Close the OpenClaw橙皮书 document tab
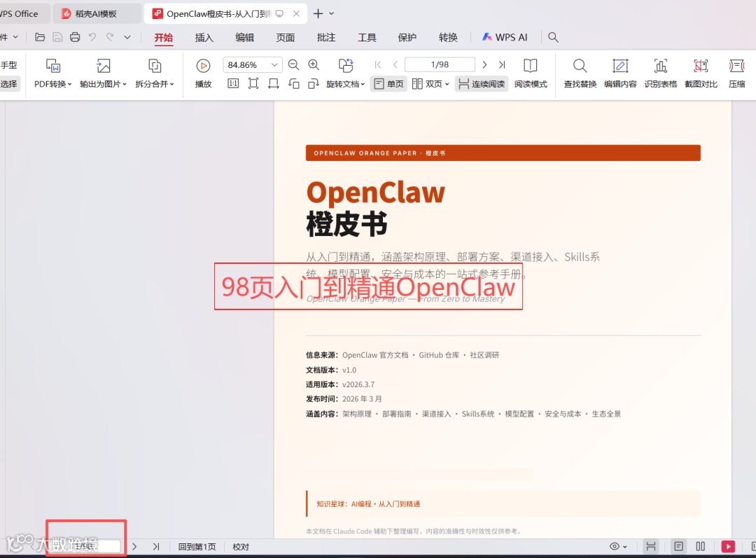 (x=297, y=13)
